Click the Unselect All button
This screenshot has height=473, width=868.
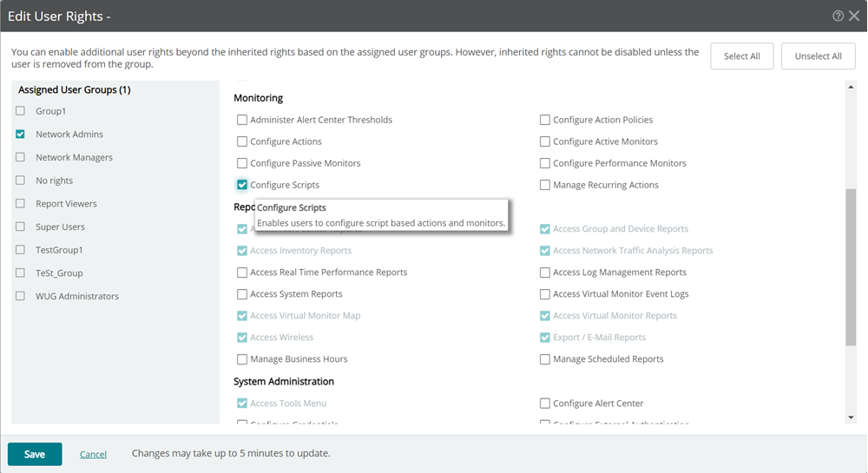[x=818, y=56]
